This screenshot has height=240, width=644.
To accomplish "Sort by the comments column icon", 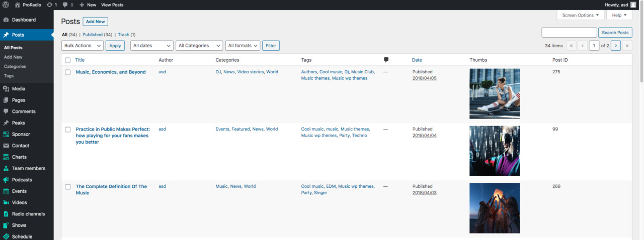I will 386,60.
